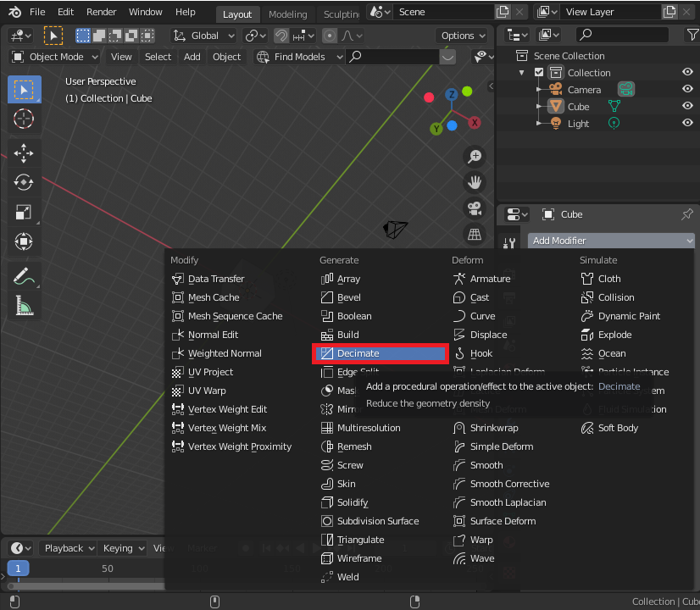Screen dimensions: 700x610
Task: Select the Scale tool
Action: click(24, 212)
